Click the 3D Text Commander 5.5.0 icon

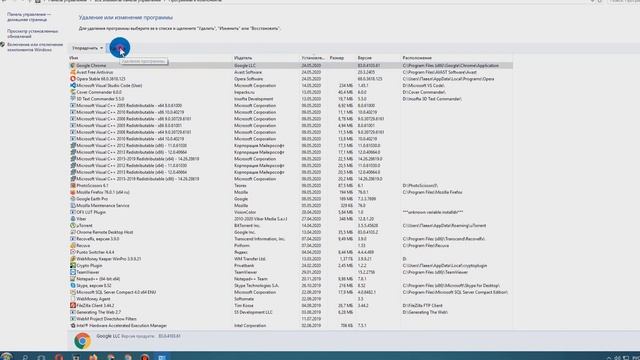click(73, 99)
